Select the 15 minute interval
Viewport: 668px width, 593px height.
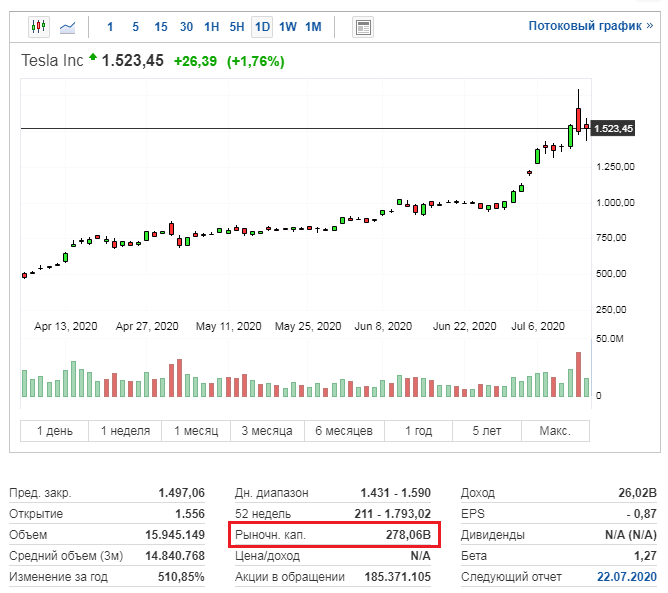pyautogui.click(x=161, y=27)
